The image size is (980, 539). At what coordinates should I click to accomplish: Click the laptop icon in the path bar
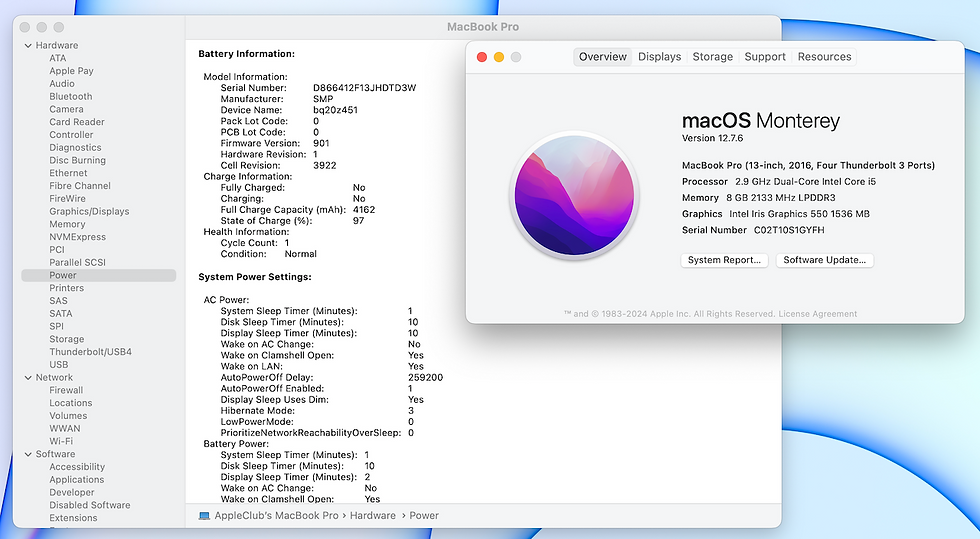(x=204, y=516)
